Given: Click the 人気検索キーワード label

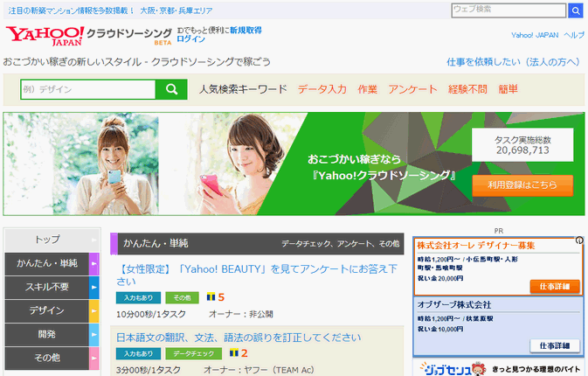Looking at the screenshot, I should tap(243, 89).
